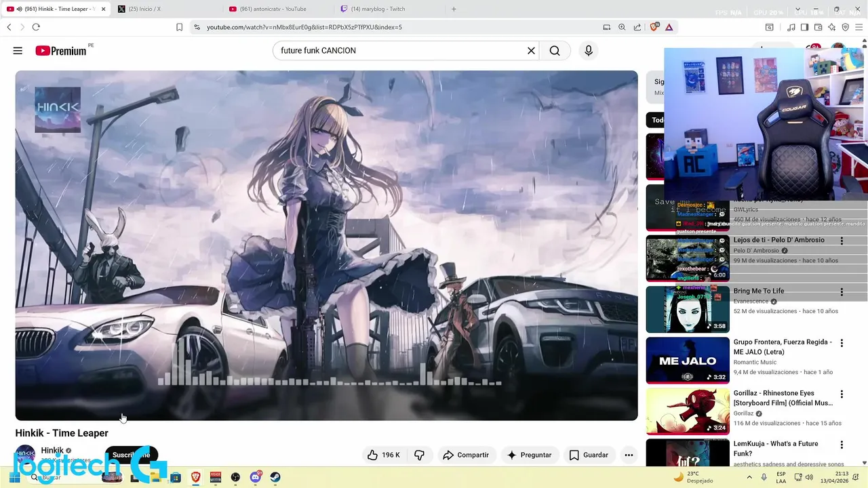Dislike the Time Leaper video

(419, 455)
